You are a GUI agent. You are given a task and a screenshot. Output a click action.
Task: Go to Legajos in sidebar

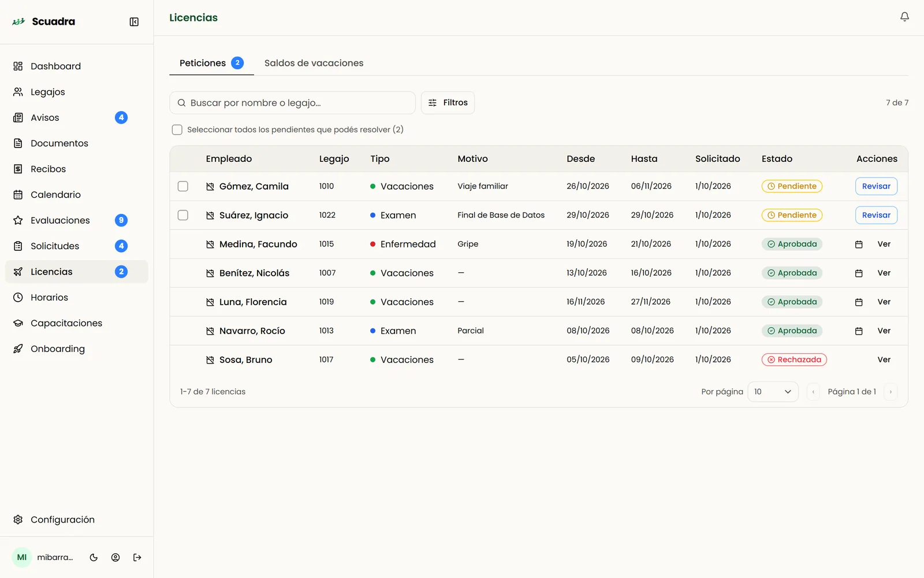(76, 92)
